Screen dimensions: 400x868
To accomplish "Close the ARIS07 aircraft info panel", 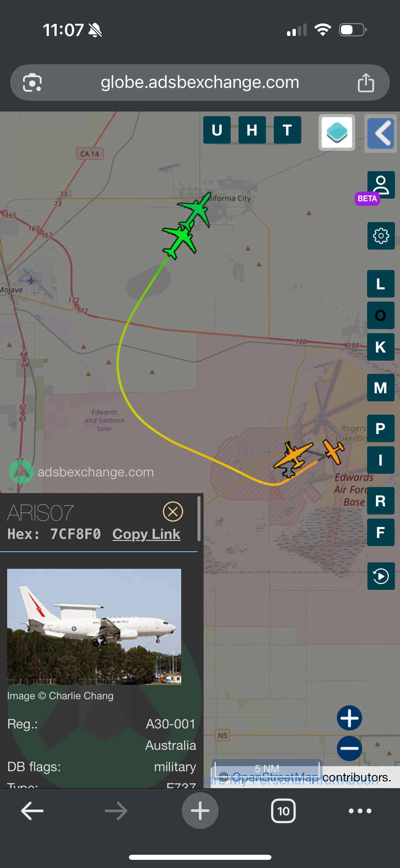I will [173, 511].
